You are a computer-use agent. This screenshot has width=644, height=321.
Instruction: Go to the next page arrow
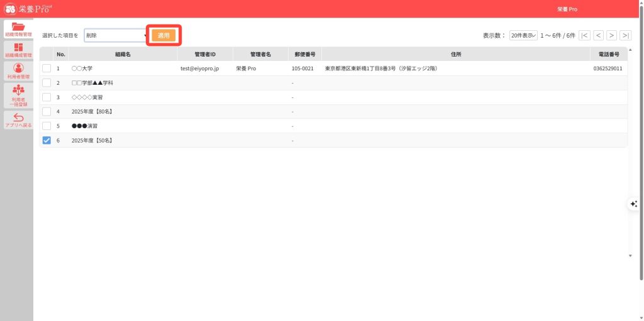(x=611, y=36)
